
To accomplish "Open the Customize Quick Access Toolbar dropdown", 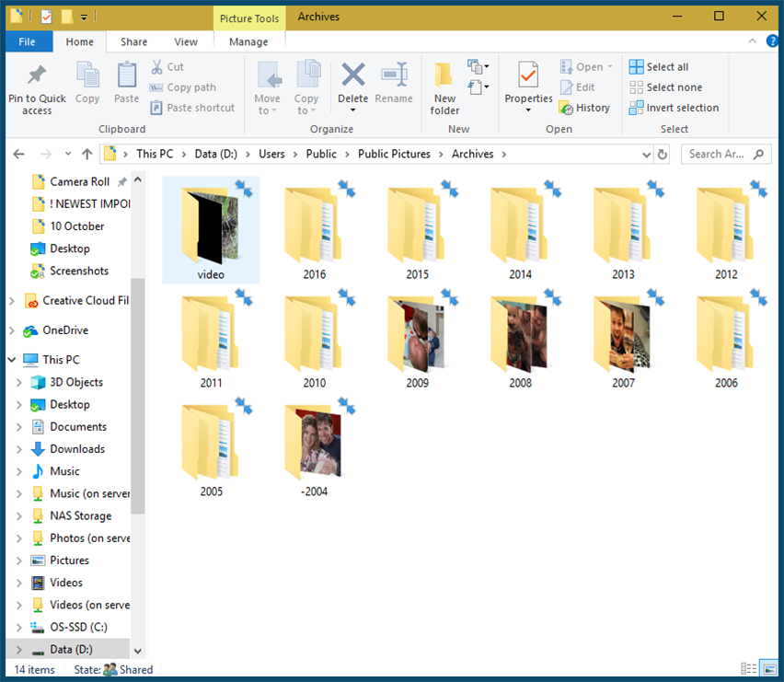I will point(84,17).
